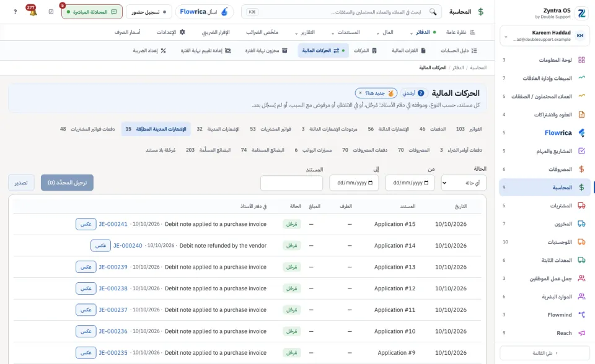
Task: Click the Application #9 document cell
Action: coord(397,353)
